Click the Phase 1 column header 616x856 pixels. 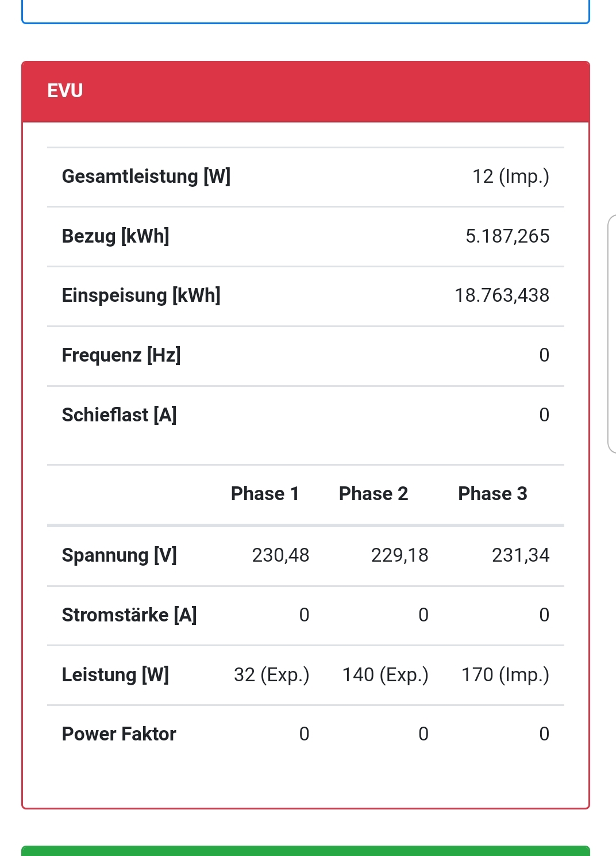(265, 494)
